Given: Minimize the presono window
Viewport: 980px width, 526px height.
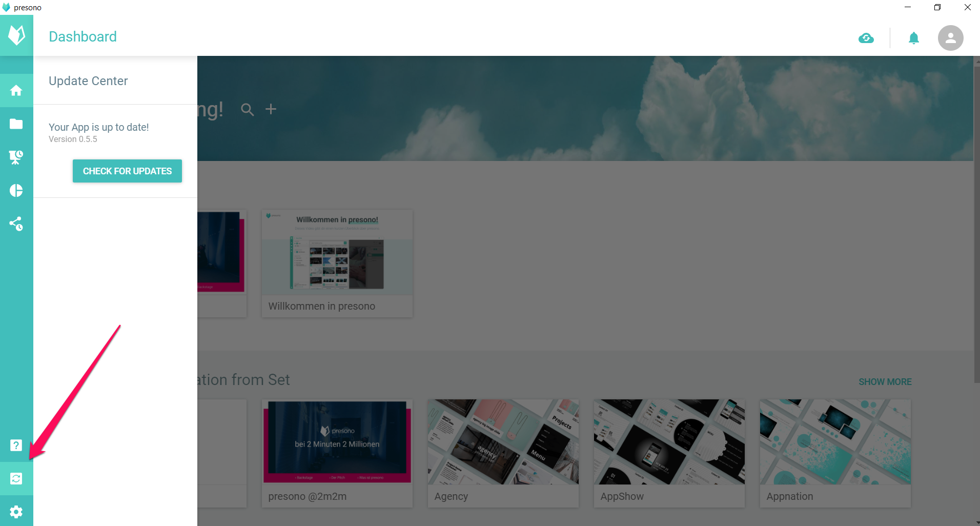Looking at the screenshot, I should [908, 7].
